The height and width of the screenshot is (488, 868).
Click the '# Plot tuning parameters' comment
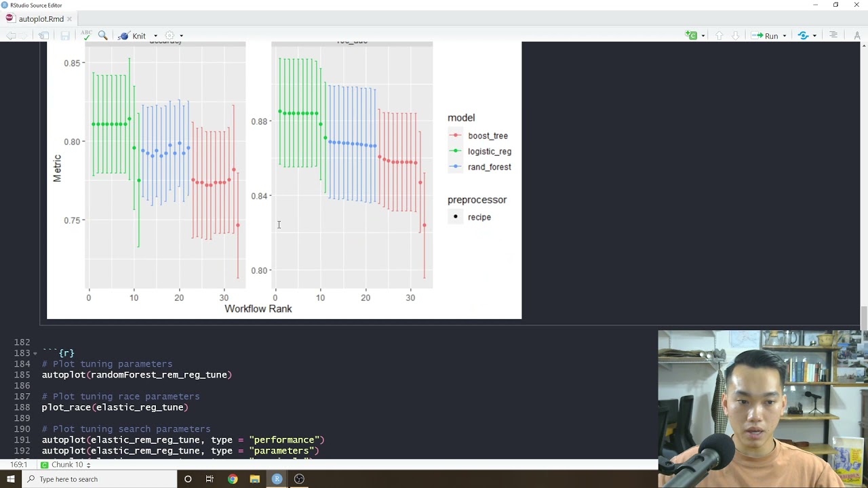107,364
